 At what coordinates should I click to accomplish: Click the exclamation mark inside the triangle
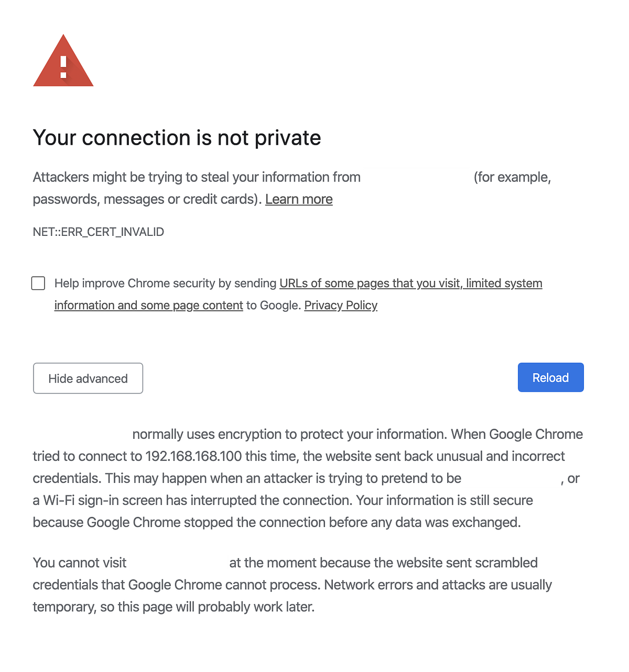click(x=63, y=67)
